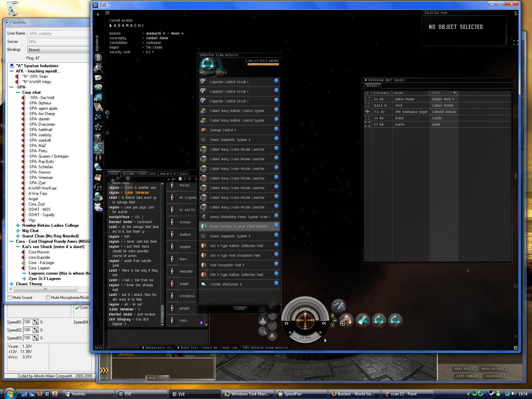This screenshot has width=532, height=399.
Task: Show info for Damage Control II
Action: tap(276, 129)
